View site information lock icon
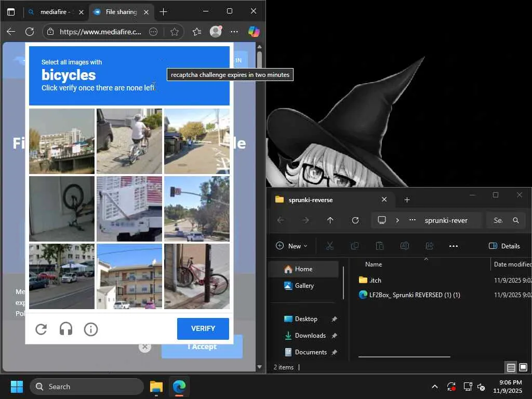The width and height of the screenshot is (532, 399). coord(50,32)
